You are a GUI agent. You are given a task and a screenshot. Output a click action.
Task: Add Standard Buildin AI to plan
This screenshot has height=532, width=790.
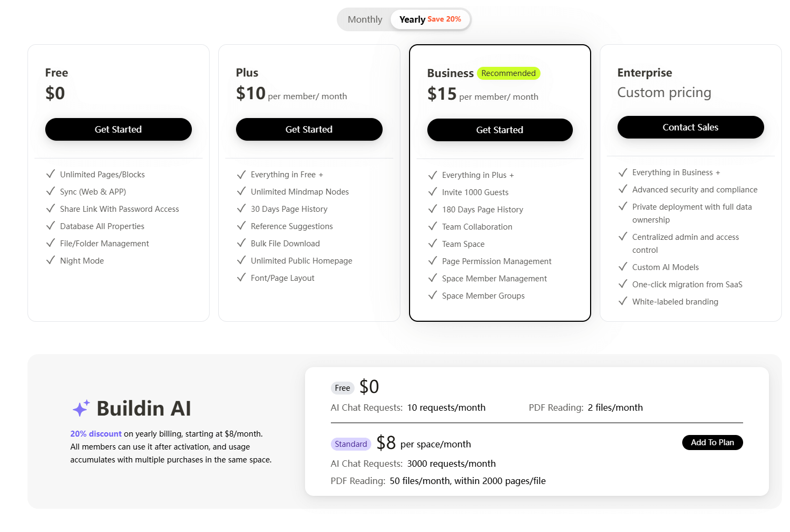tap(712, 442)
